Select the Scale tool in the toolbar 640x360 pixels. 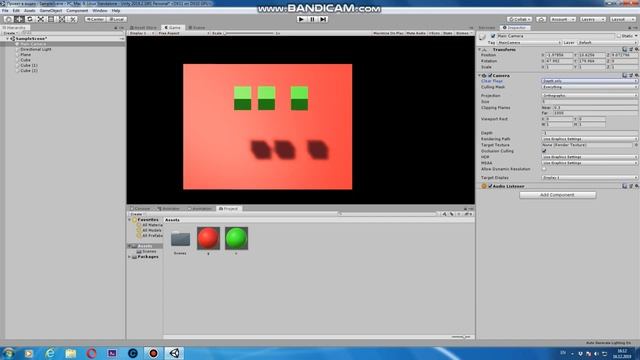pyautogui.click(x=40, y=19)
